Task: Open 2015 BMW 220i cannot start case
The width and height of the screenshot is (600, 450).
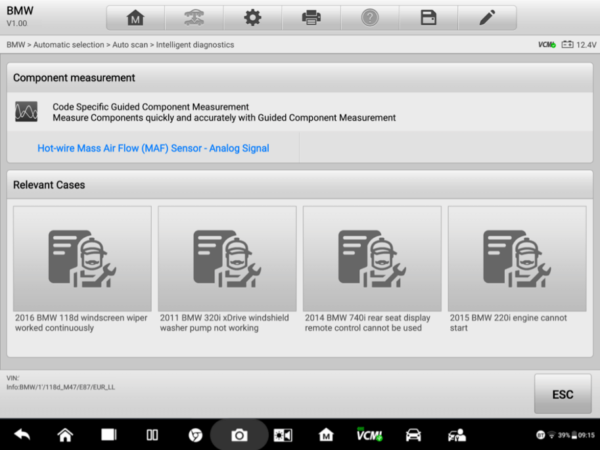Action: pyautogui.click(x=516, y=268)
